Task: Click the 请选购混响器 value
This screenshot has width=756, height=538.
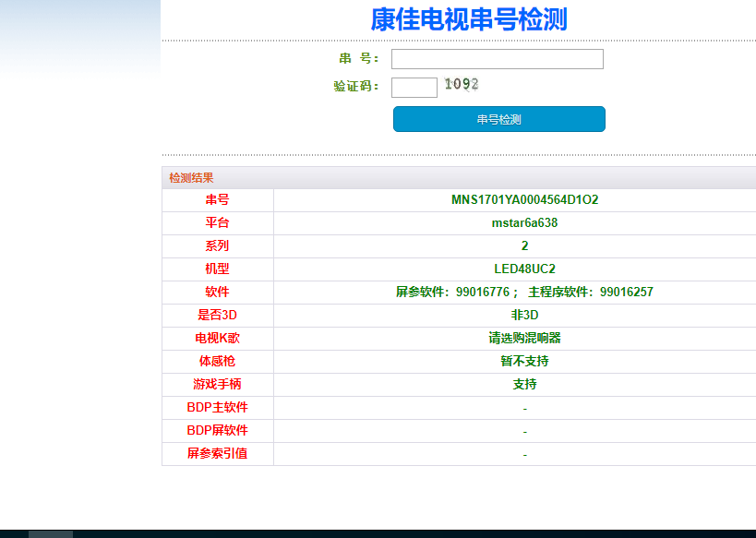Action: tap(524, 338)
